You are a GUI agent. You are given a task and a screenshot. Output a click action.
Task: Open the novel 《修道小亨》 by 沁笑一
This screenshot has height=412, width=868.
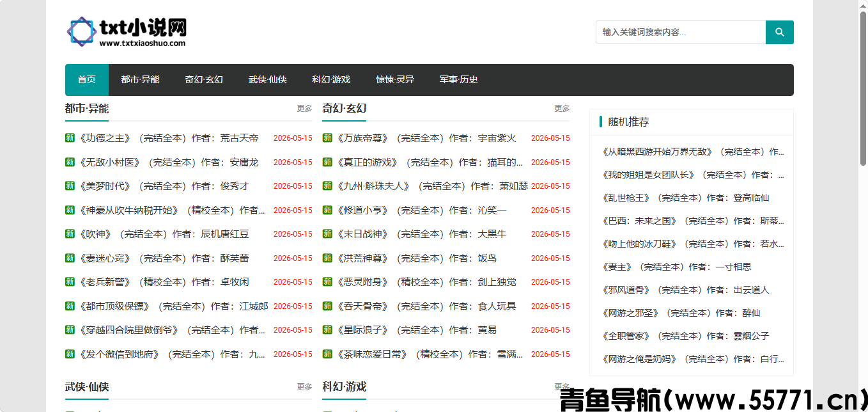pyautogui.click(x=421, y=210)
